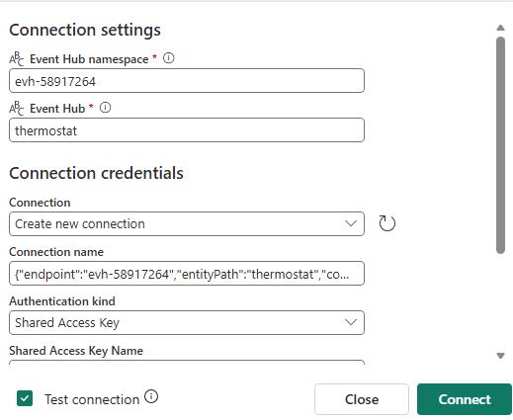
Task: Click info icon next to Event Hub namespace
Action: (x=168, y=58)
